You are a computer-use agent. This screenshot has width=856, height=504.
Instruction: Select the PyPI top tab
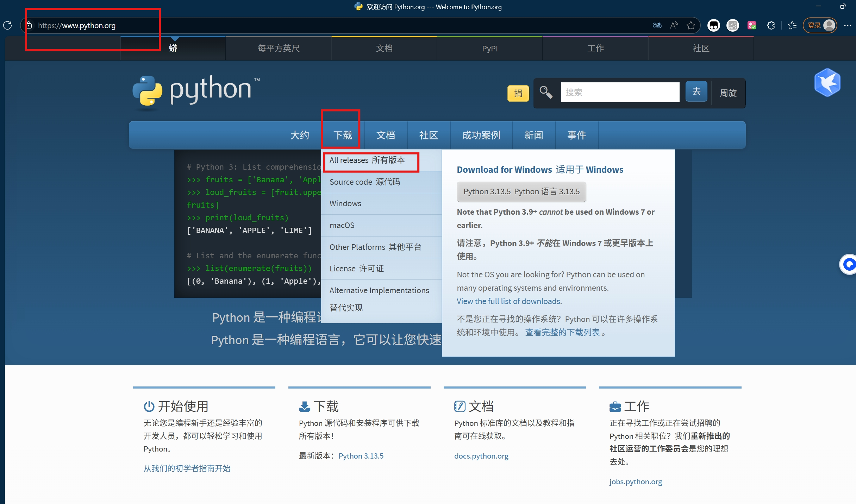pyautogui.click(x=490, y=49)
